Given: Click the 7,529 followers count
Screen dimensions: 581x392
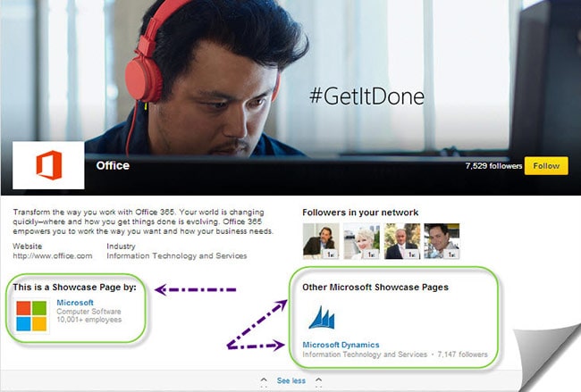Looking at the screenshot, I should coord(493,166).
